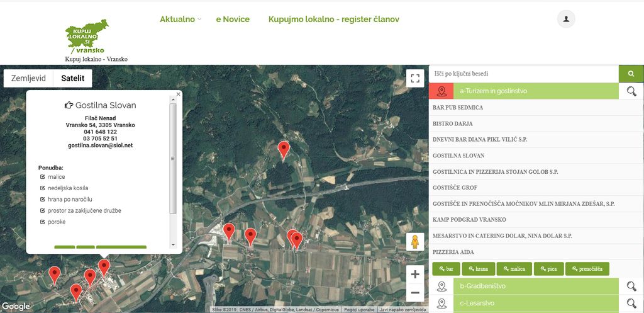This screenshot has width=644, height=313.
Task: Toggle fullscreen map view
Action: (414, 78)
